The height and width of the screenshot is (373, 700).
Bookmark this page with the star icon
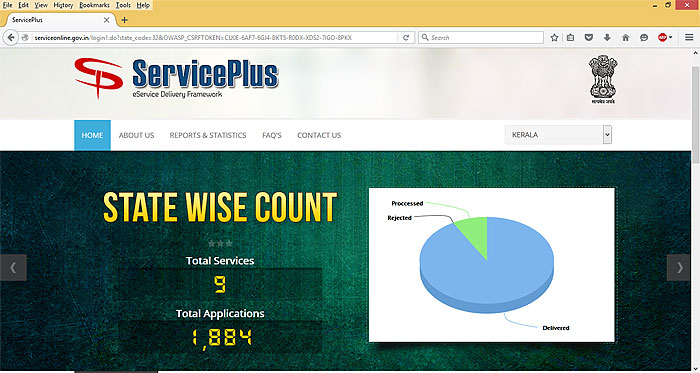(554, 38)
